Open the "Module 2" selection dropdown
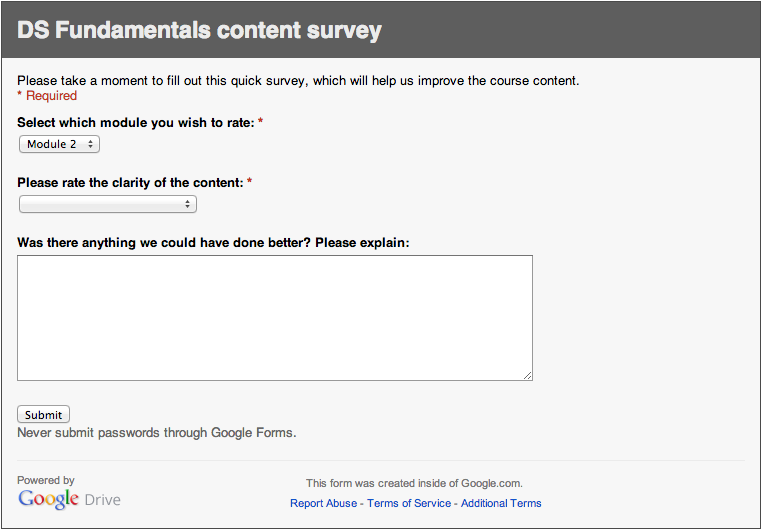This screenshot has height=531, width=763. point(59,144)
